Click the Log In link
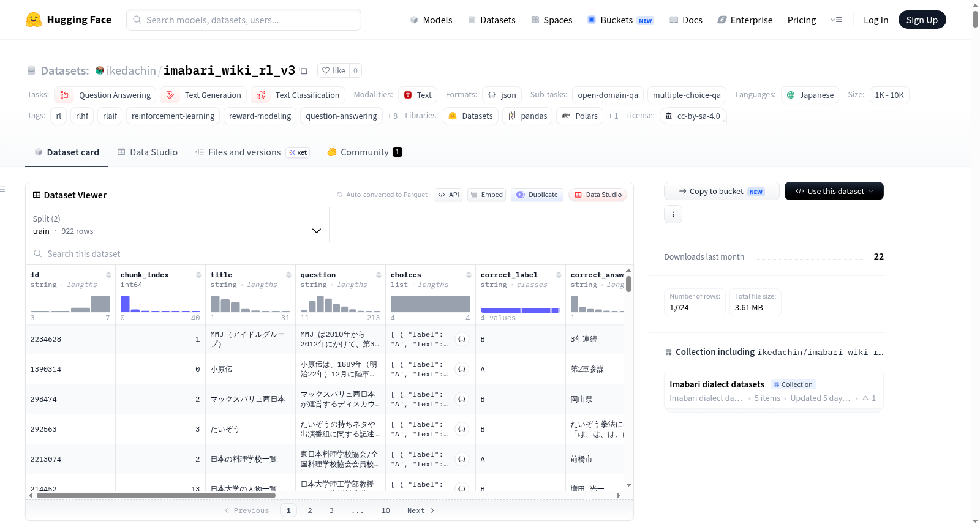This screenshot has height=527, width=980. pos(876,20)
